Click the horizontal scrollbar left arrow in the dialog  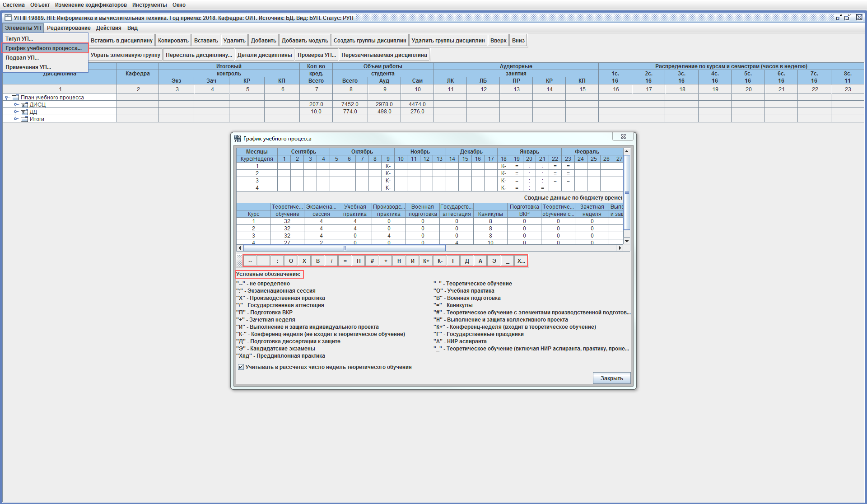(x=240, y=248)
